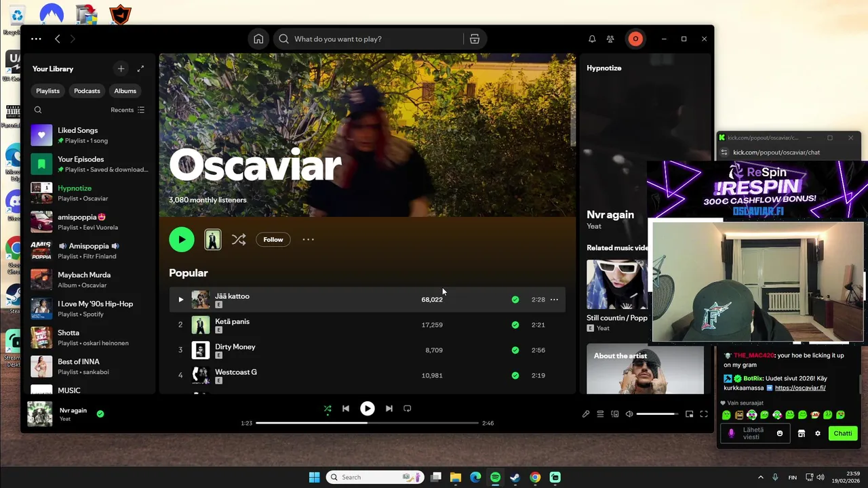Skip to next track

389,409
